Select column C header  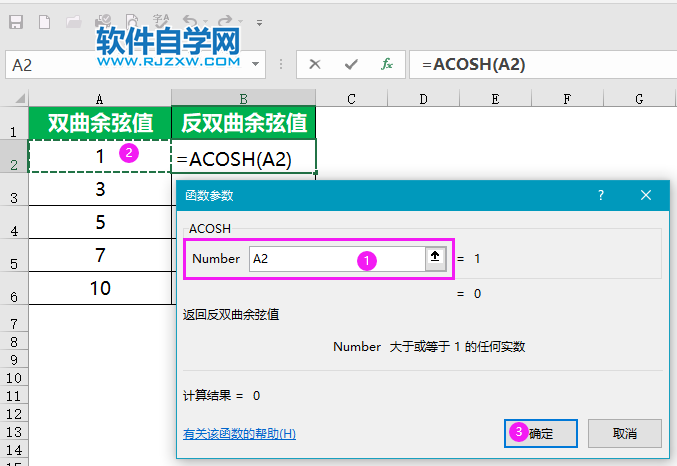tap(352, 98)
